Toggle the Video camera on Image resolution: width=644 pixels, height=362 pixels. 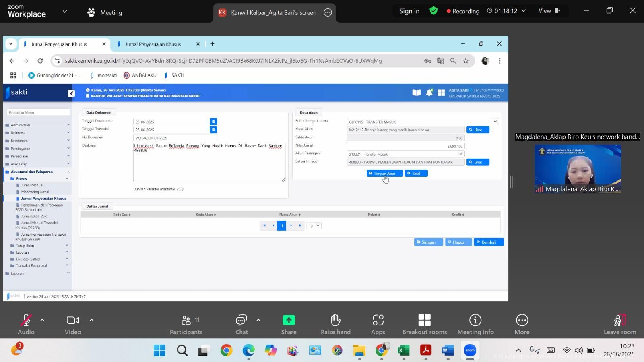pyautogui.click(x=73, y=325)
